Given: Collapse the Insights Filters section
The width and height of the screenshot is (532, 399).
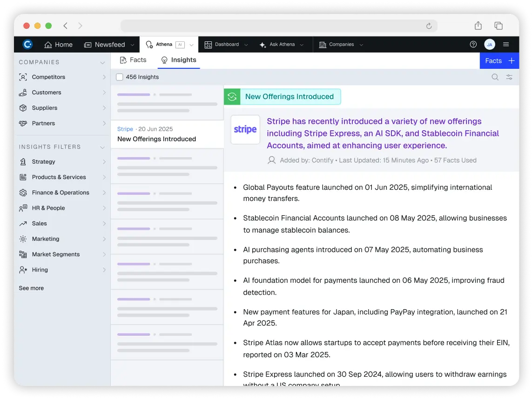Looking at the screenshot, I should [x=102, y=147].
